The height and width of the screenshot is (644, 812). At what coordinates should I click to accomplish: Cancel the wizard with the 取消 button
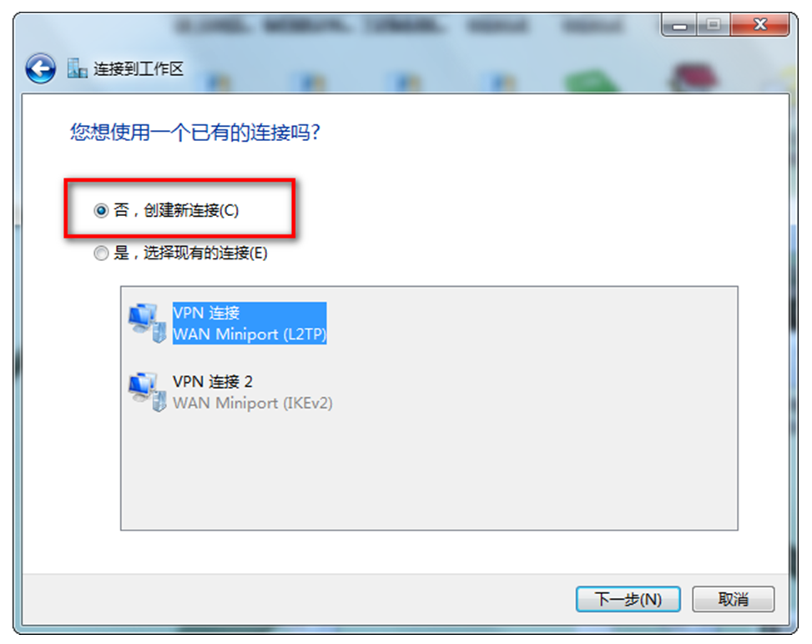734,600
